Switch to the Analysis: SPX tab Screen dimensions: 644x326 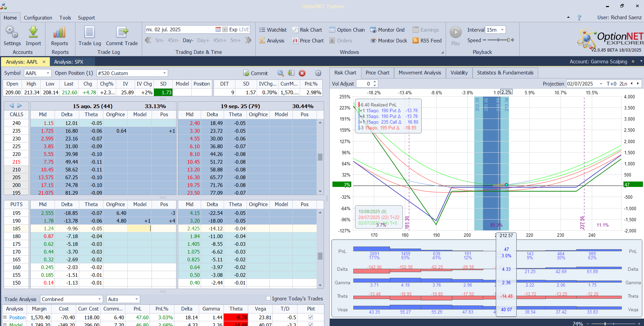(x=69, y=62)
